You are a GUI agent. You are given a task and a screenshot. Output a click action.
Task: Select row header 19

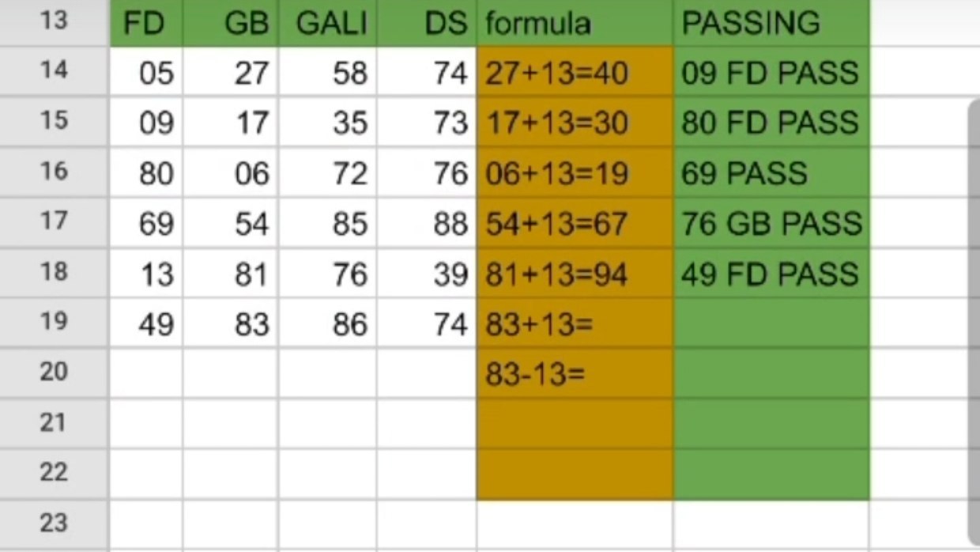54,323
